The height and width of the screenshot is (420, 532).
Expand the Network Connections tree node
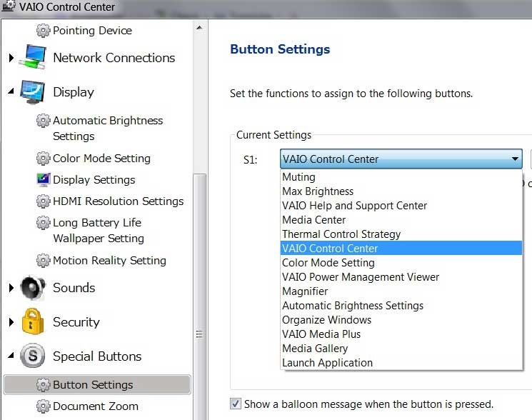tap(11, 58)
